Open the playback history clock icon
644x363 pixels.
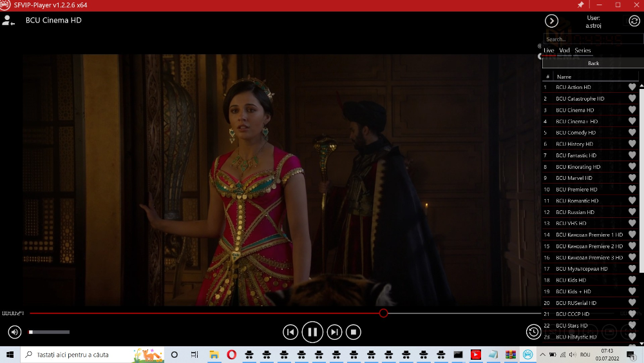coord(533,332)
